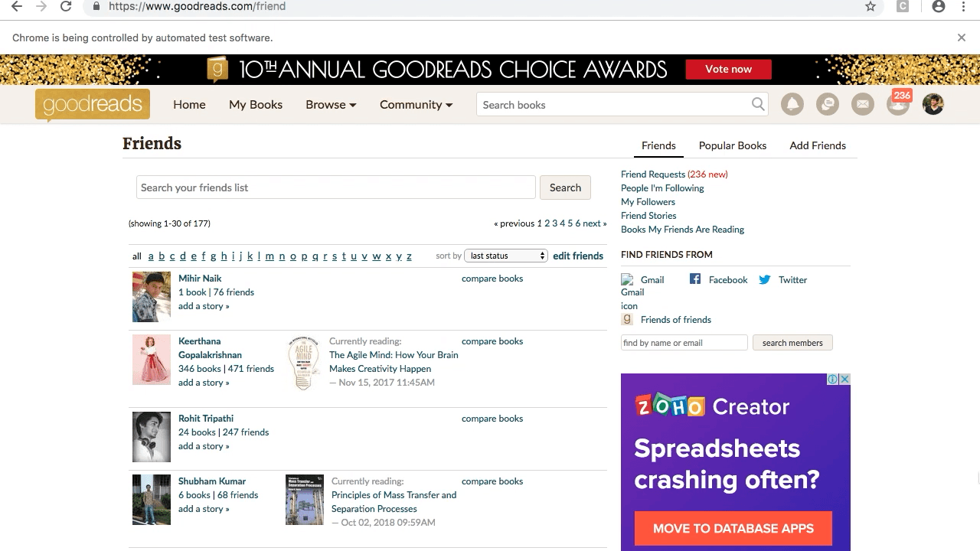
Task: Open Friend Requests (236 new) link
Action: (675, 174)
